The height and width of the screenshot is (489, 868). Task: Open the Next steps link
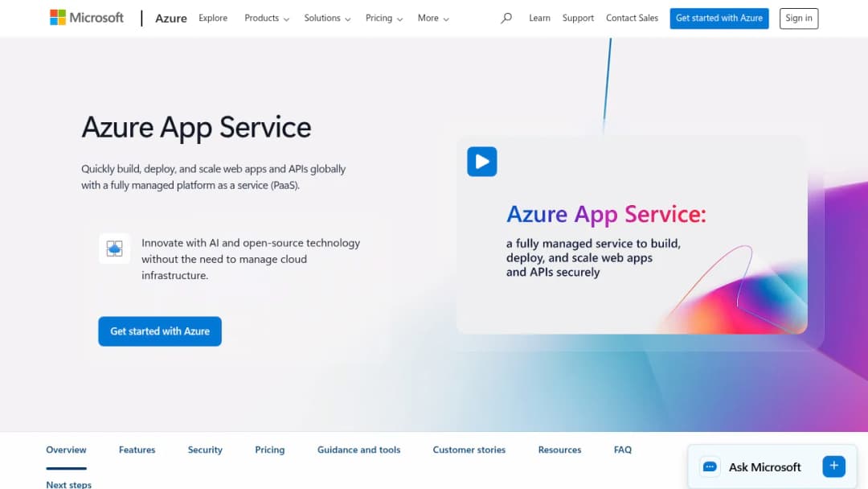[68, 484]
